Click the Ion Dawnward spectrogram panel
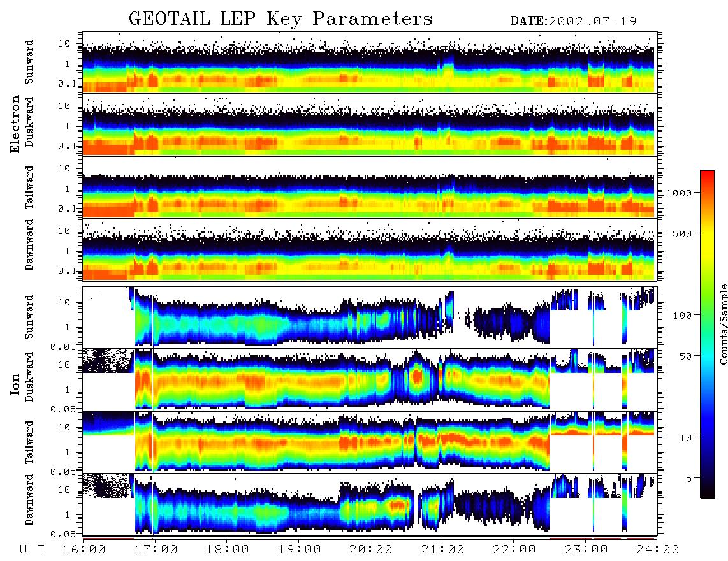Viewport: 728px width, 561px height. (x=370, y=504)
